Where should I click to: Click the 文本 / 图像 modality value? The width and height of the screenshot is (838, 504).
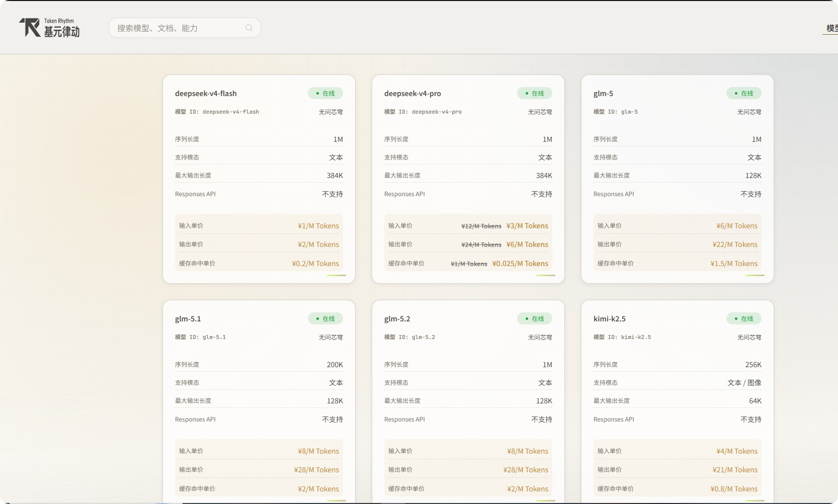[x=744, y=383]
